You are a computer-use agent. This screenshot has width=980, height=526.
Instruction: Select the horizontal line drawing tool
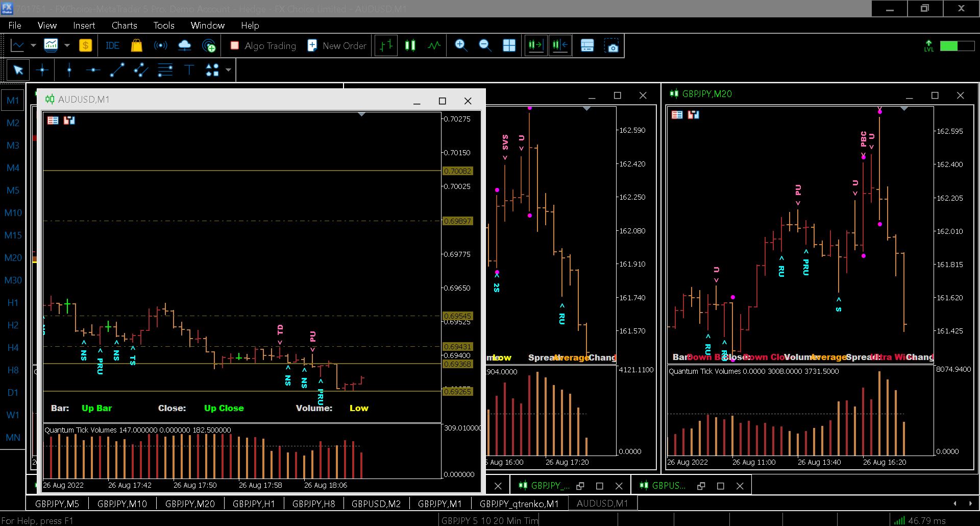click(x=93, y=70)
